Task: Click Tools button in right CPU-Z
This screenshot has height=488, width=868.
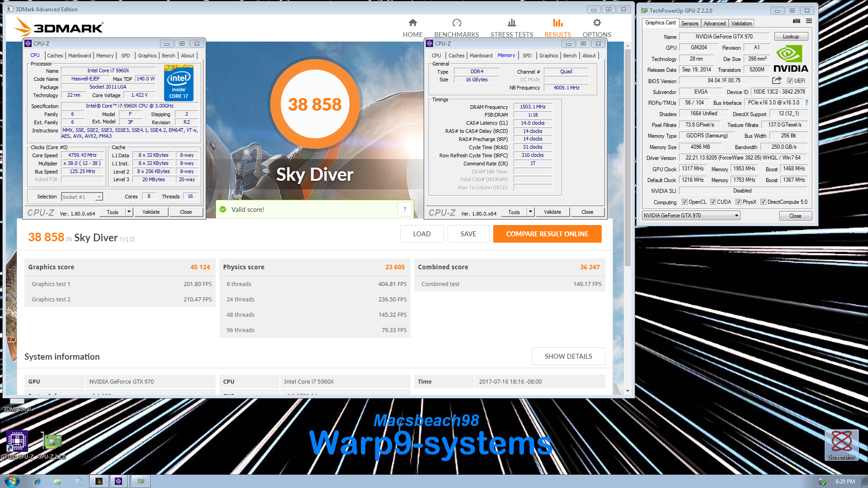Action: [x=514, y=212]
